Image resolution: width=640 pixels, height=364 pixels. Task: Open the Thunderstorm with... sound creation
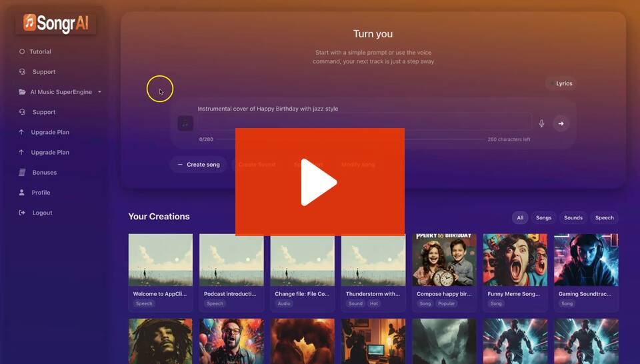pyautogui.click(x=373, y=273)
